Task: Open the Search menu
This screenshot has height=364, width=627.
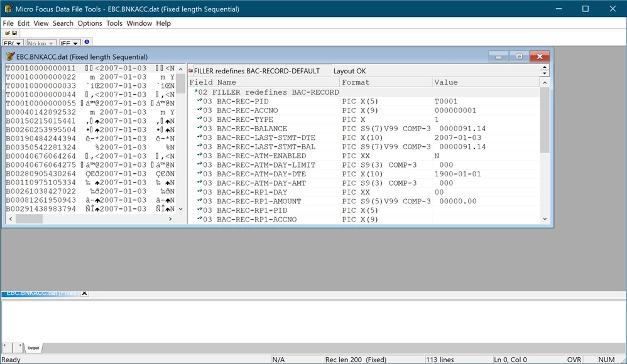Action: tap(63, 23)
